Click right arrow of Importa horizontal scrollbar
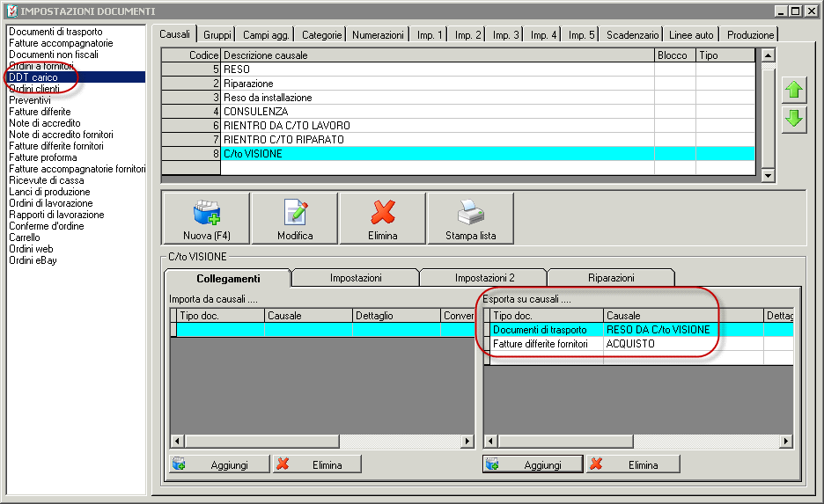The width and height of the screenshot is (824, 504). pyautogui.click(x=467, y=441)
